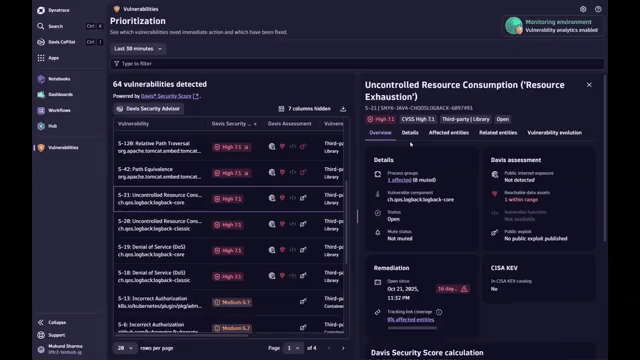Click warning icon on 16 day badge
This screenshot has width=640, height=360.
[x=464, y=289]
